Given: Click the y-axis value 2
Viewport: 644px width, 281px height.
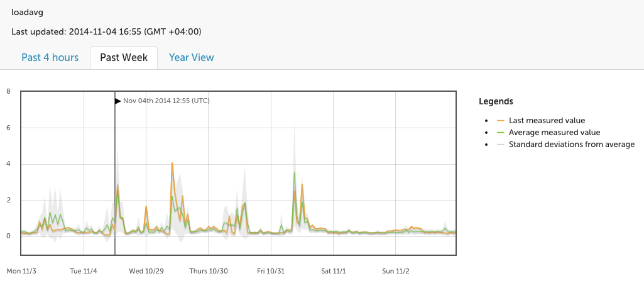Looking at the screenshot, I should (8, 200).
